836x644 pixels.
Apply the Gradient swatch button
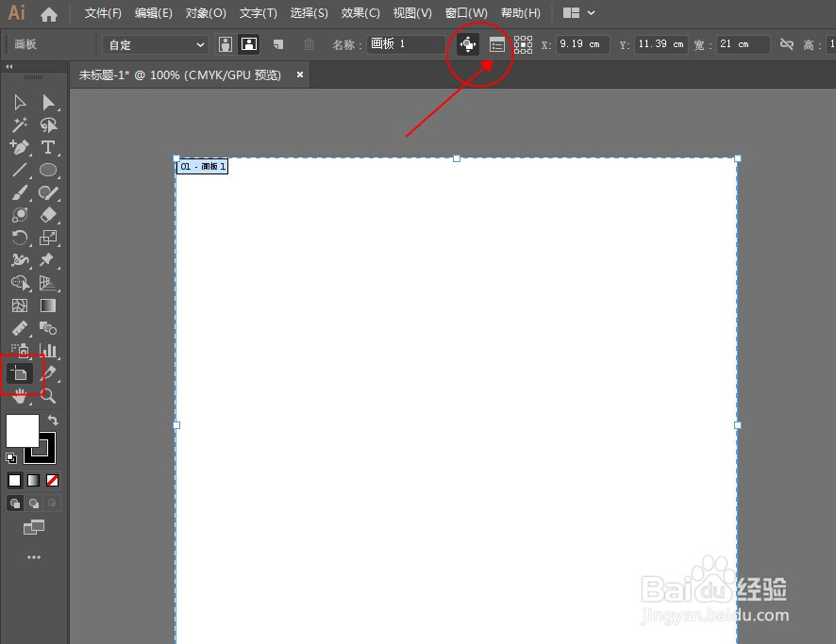(x=34, y=481)
